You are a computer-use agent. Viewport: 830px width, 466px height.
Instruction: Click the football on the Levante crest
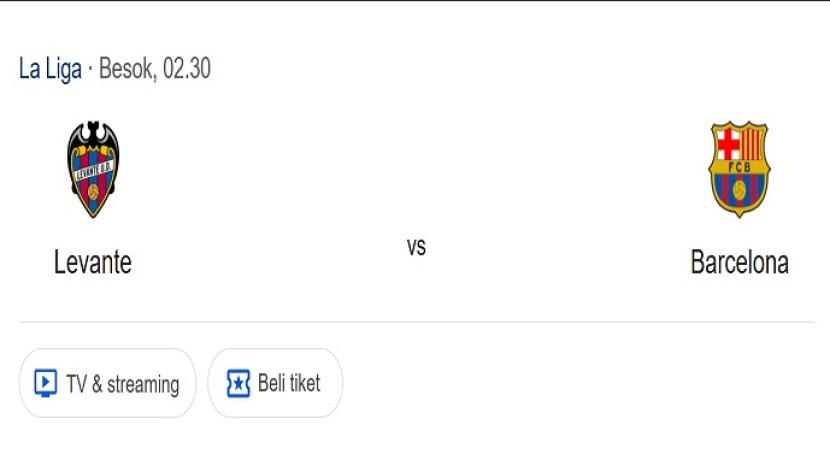[93, 190]
